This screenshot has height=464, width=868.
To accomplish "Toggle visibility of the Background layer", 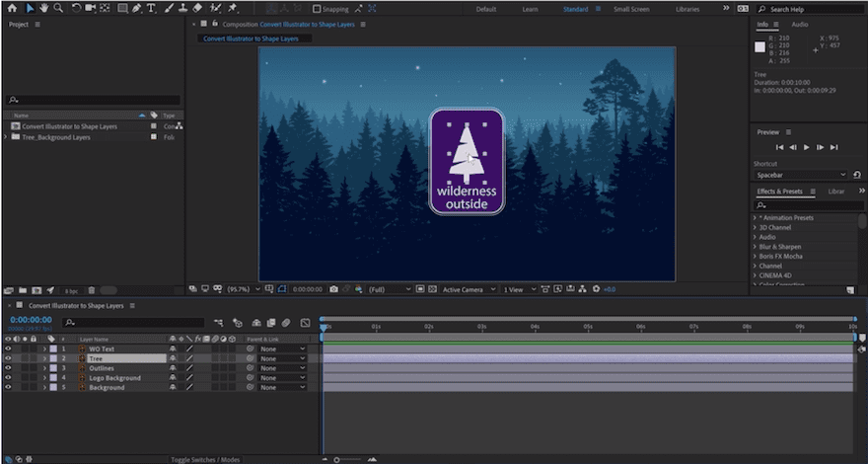I will tap(8, 387).
